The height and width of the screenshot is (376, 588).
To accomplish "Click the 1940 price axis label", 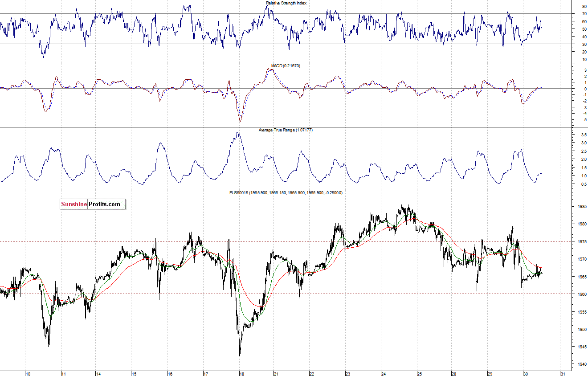I will [582, 365].
